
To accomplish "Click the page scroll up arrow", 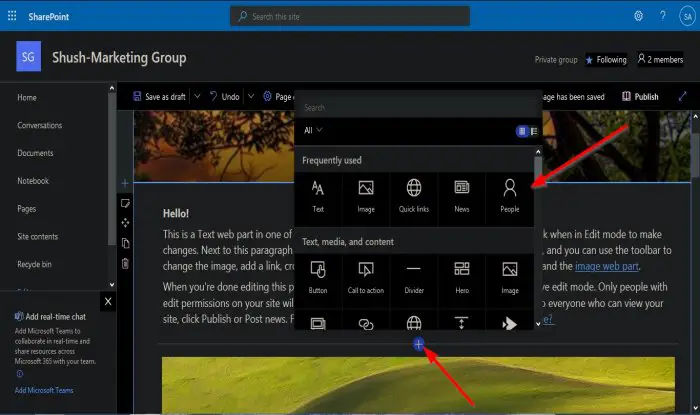I will 696,116.
